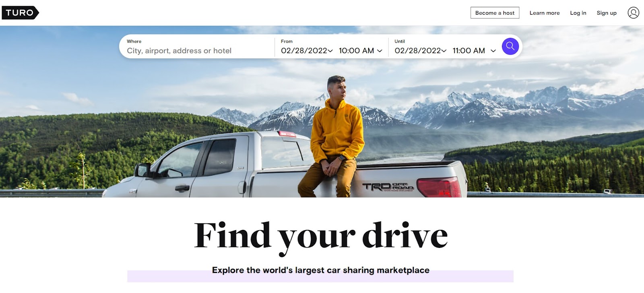The image size is (644, 293).
Task: Click the Sign up link
Action: click(x=606, y=13)
